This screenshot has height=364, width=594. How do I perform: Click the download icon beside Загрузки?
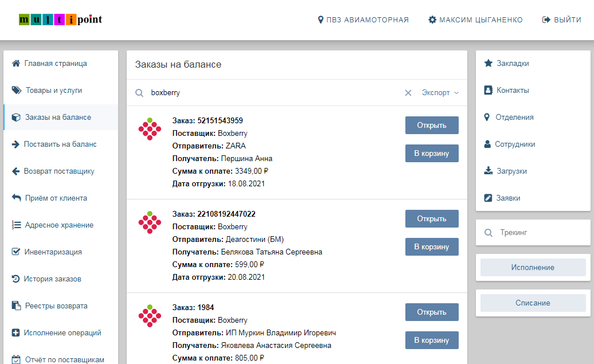click(489, 171)
